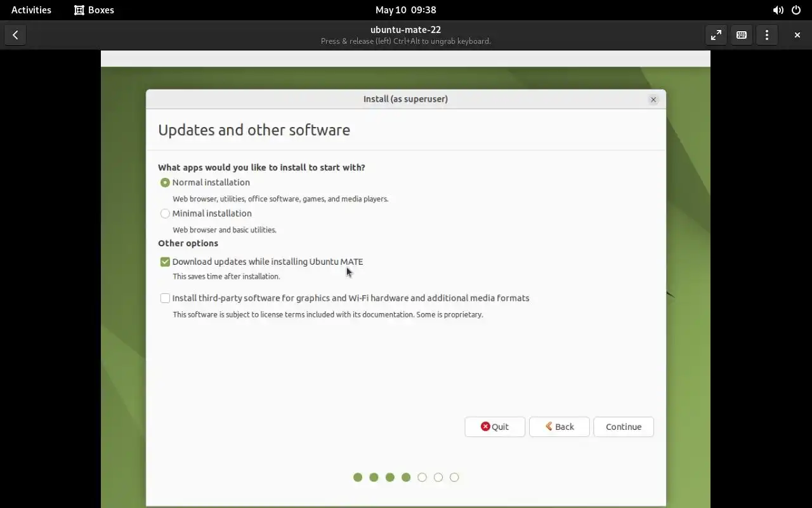Close the Boxes window
812x508 pixels.
pos(797,35)
